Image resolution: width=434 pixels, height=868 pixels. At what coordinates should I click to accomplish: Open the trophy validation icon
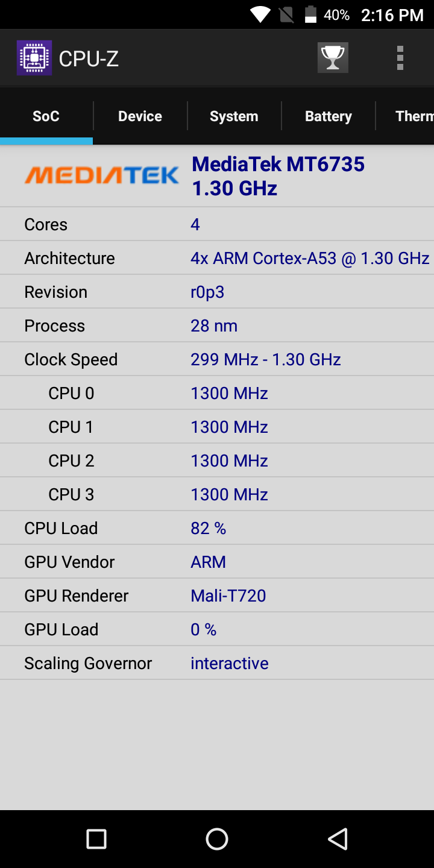[x=333, y=58]
